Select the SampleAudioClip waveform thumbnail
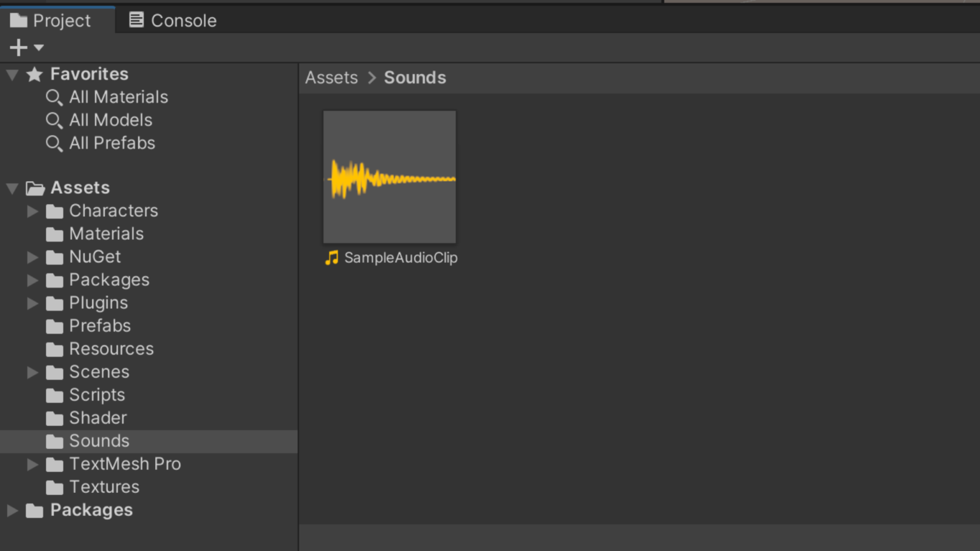The height and width of the screenshot is (551, 980). [389, 177]
